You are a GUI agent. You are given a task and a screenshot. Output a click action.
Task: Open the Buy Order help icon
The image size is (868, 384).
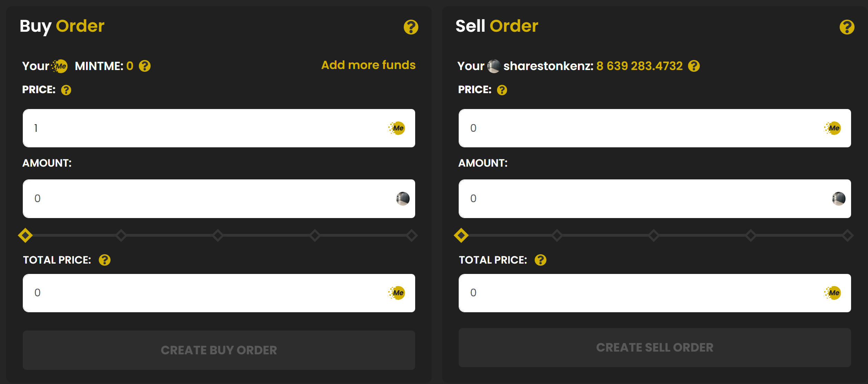coord(411,27)
